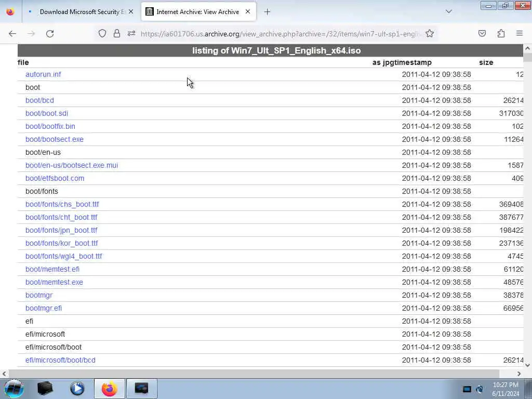This screenshot has width=532, height=399.
Task: Open boot/fonts/kor_boot.ttf link
Action: click(x=62, y=243)
